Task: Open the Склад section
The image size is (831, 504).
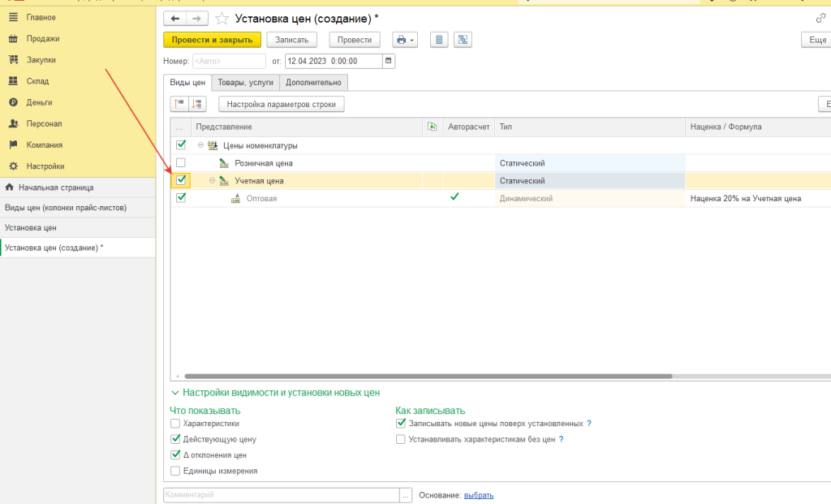Action: pyautogui.click(x=37, y=81)
